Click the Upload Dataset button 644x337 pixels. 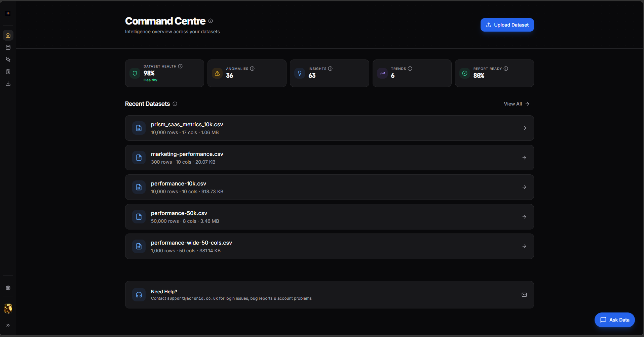(x=507, y=25)
